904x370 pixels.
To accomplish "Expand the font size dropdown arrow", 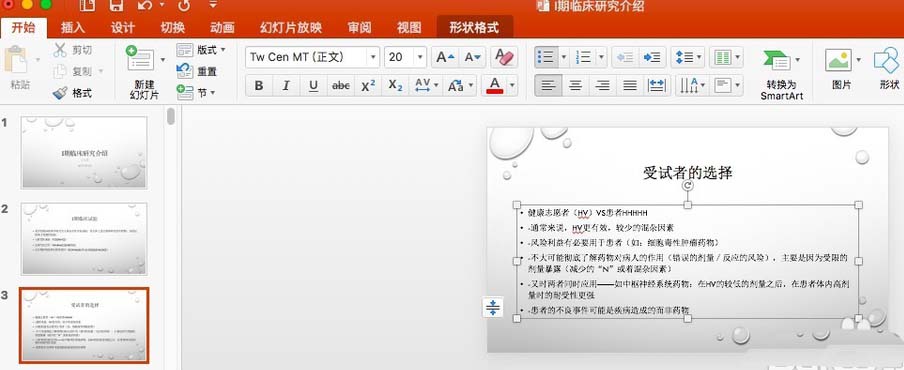I will [420, 57].
